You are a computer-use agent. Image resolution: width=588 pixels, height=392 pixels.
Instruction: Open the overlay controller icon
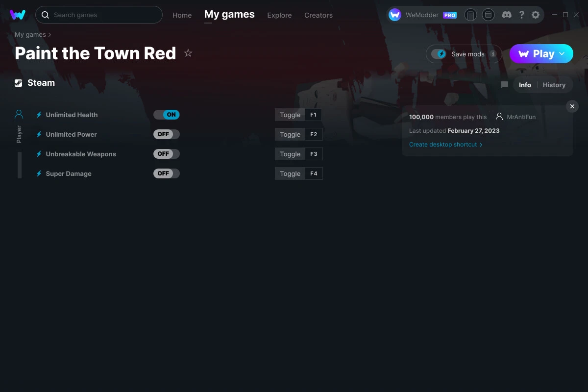point(488,15)
